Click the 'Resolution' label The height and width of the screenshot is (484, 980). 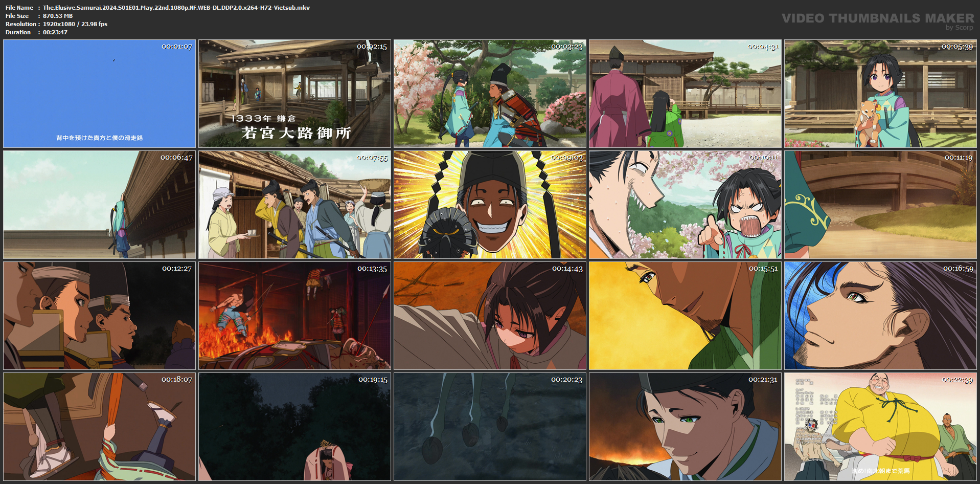(21, 24)
